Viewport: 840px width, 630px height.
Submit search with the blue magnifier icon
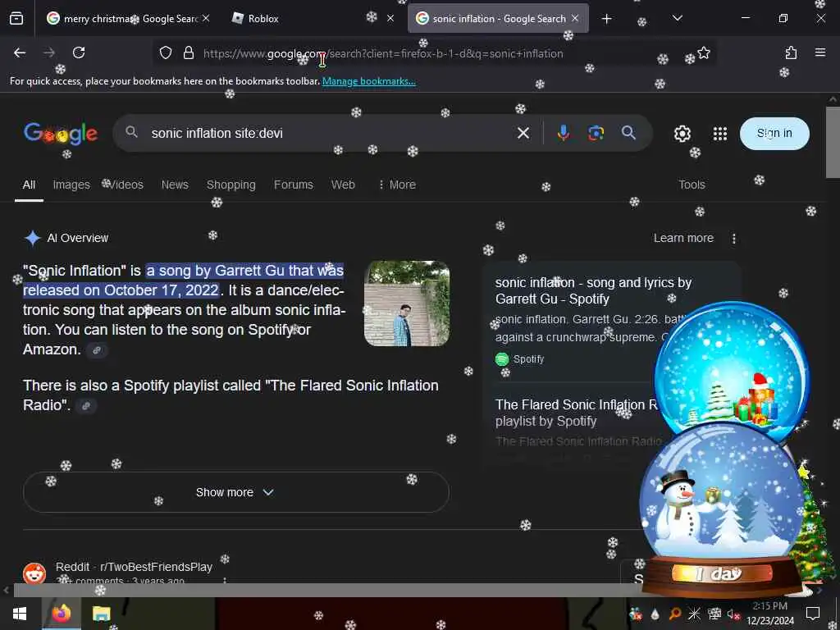pyautogui.click(x=629, y=133)
